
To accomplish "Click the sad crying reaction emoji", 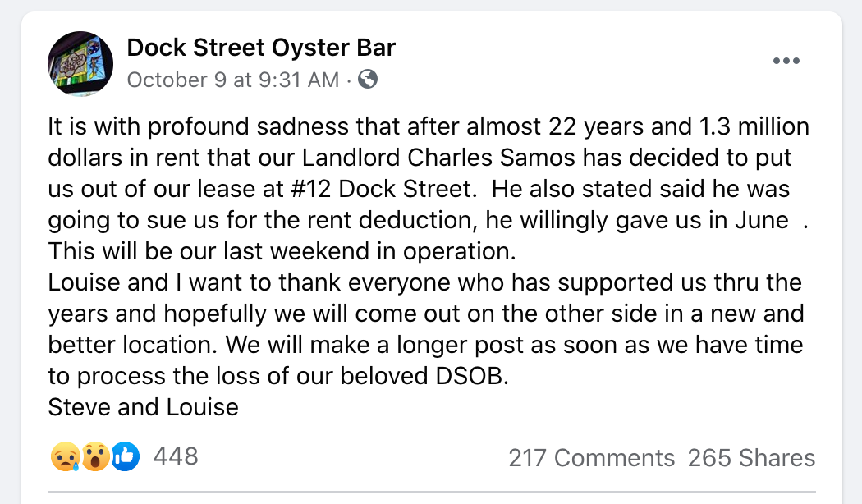I will pos(64,456).
